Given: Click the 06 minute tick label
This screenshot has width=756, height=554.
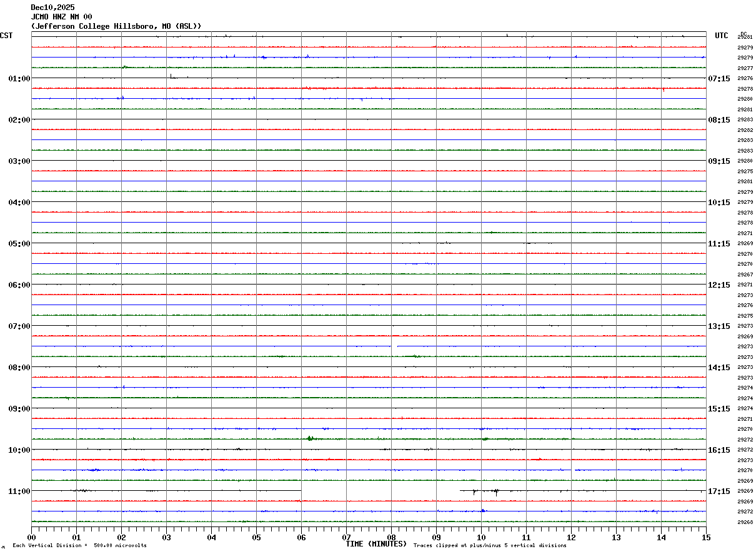Looking at the screenshot, I should click(301, 537).
